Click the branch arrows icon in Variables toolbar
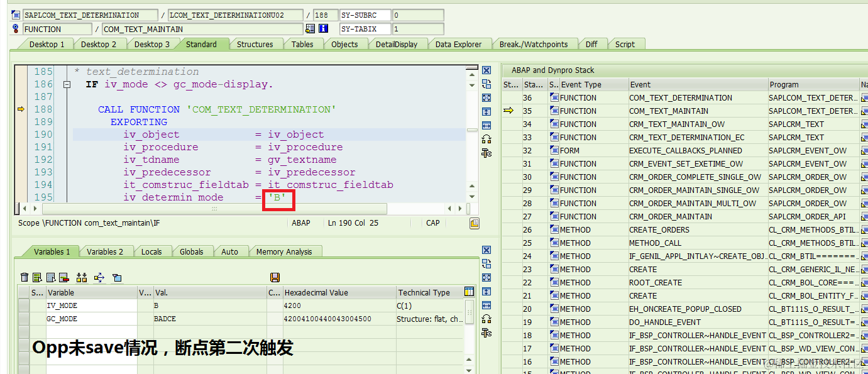The width and height of the screenshot is (868, 374). coord(99,277)
